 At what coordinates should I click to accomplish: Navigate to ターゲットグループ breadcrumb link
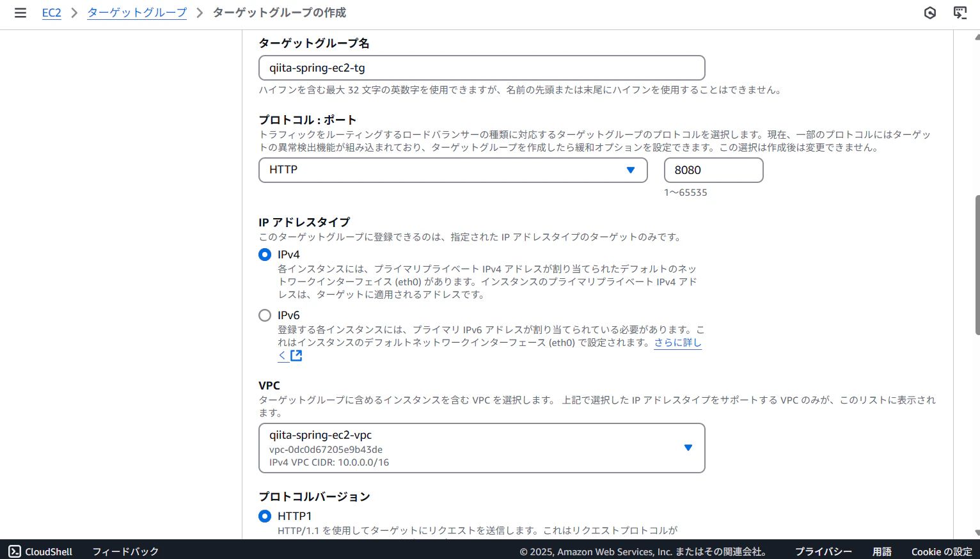[137, 13]
